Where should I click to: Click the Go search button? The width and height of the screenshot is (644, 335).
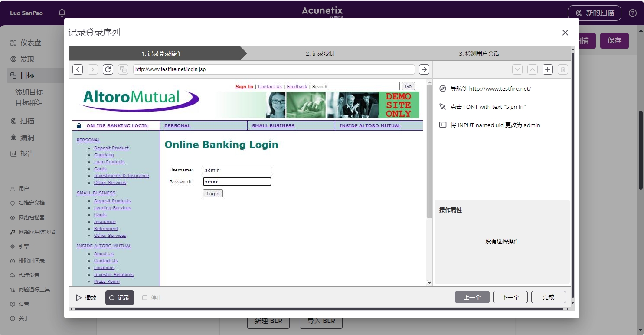(x=408, y=86)
